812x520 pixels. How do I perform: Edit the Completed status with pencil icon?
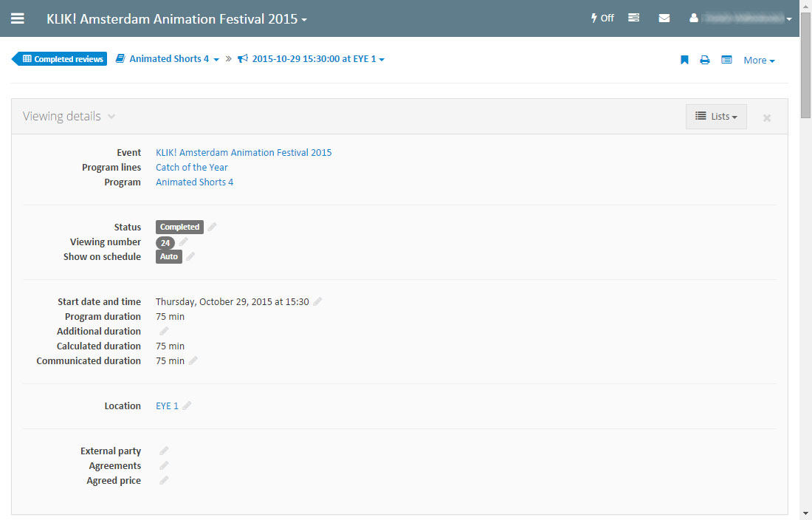(x=213, y=227)
